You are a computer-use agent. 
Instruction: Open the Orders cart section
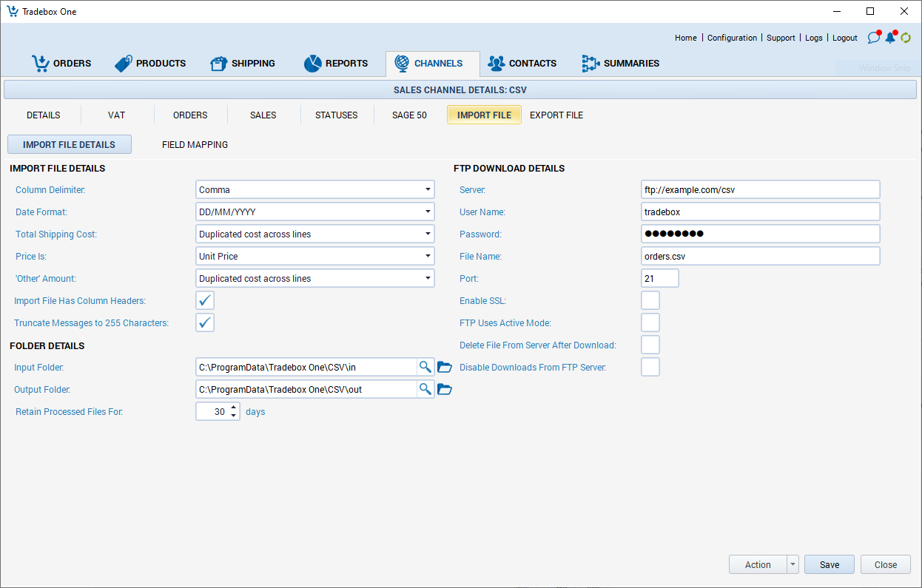pyautogui.click(x=61, y=64)
